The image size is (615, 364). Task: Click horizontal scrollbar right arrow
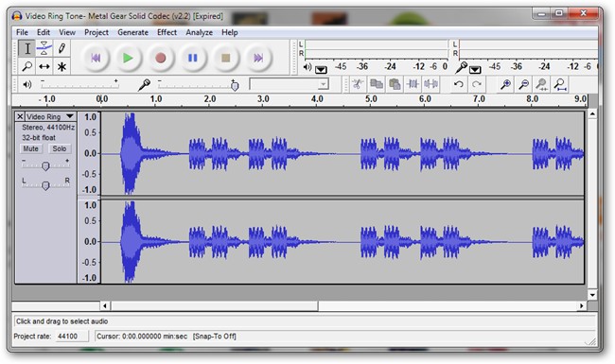pyautogui.click(x=582, y=305)
